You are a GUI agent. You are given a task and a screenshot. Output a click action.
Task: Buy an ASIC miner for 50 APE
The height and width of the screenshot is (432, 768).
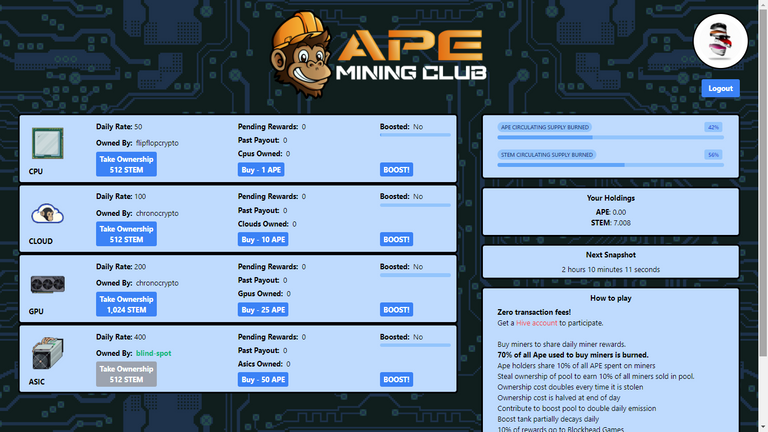coord(263,380)
